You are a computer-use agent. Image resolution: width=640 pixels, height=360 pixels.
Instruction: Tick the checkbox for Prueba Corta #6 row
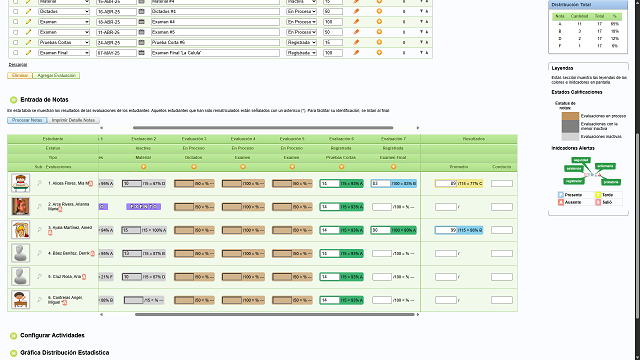pyautogui.click(x=16, y=42)
